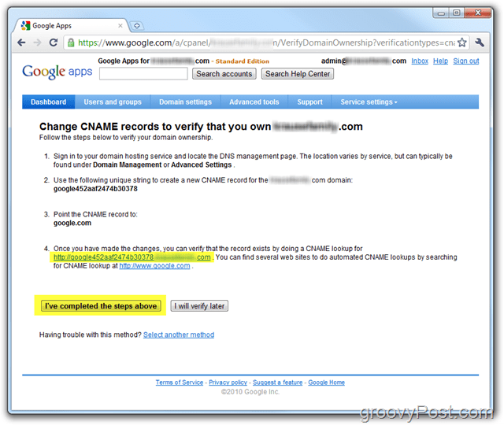Click the Change CNAME records heading
Viewport: 504px width, 425px height.
click(x=201, y=127)
